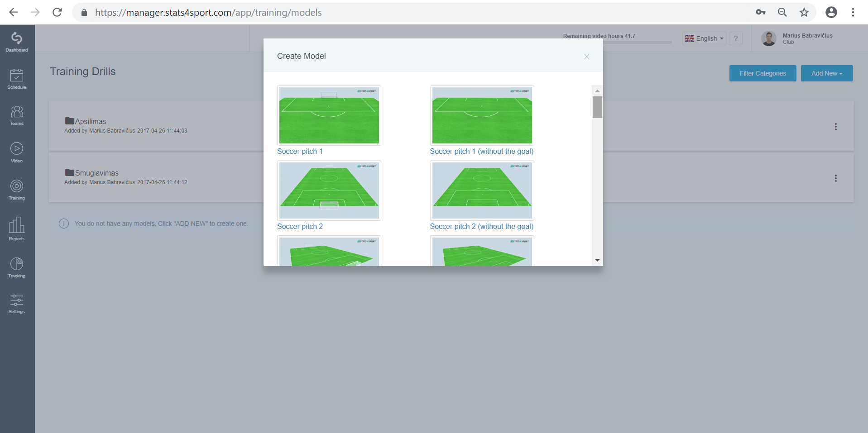The image size is (868, 433).
Task: Open Reports bar chart icon
Action: pos(17,229)
